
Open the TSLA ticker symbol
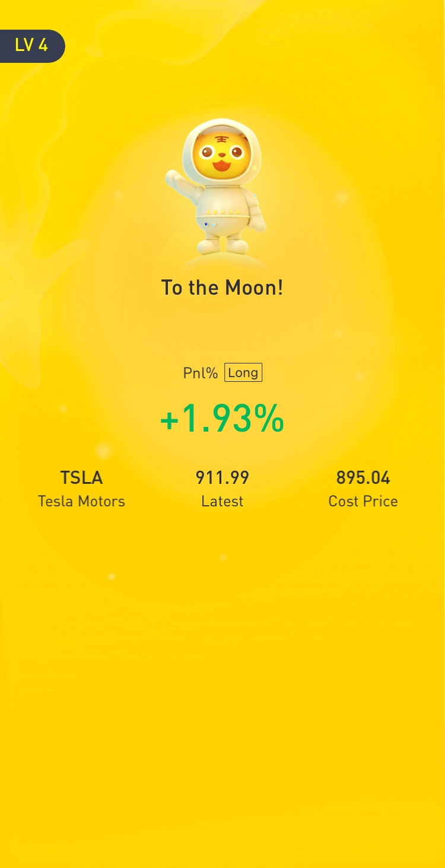pos(81,477)
